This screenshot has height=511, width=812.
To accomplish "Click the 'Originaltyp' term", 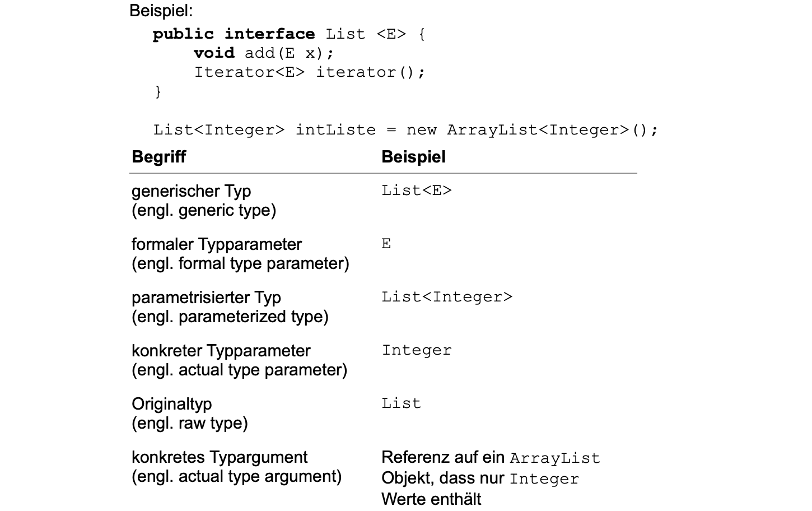I will pos(171,404).
